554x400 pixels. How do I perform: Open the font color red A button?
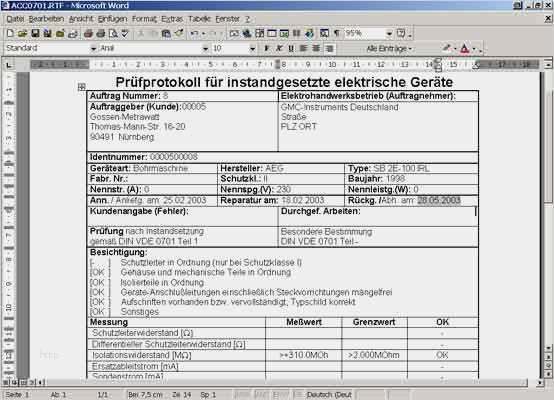465,48
